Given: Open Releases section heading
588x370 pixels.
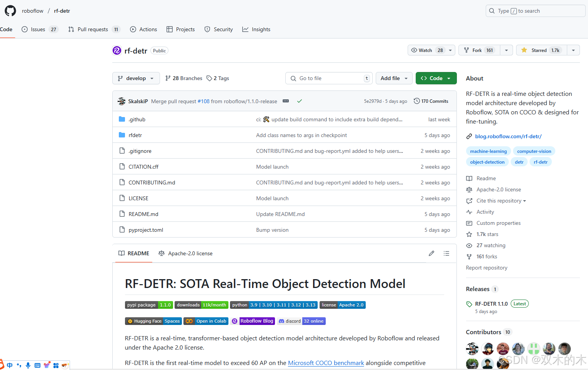Looking at the screenshot, I should pos(478,289).
